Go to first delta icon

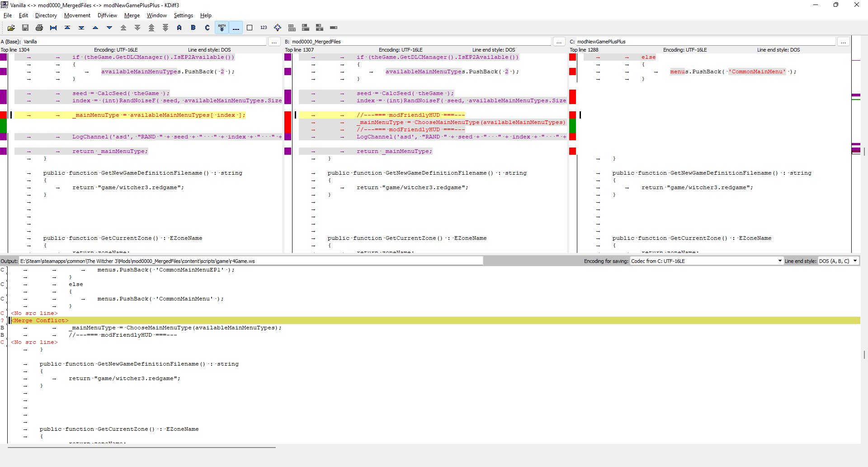pos(67,28)
